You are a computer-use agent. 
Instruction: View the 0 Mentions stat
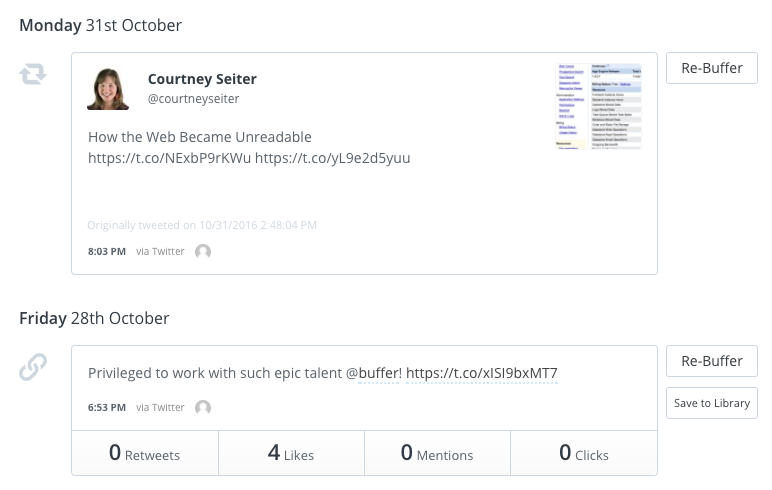[437, 453]
